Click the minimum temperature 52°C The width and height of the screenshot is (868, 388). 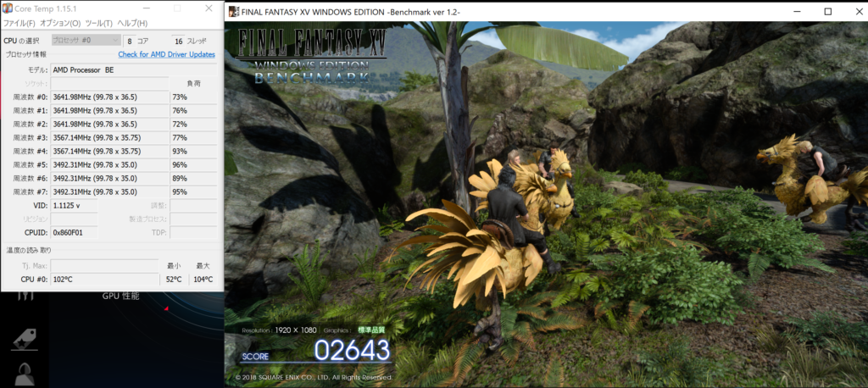pos(174,280)
